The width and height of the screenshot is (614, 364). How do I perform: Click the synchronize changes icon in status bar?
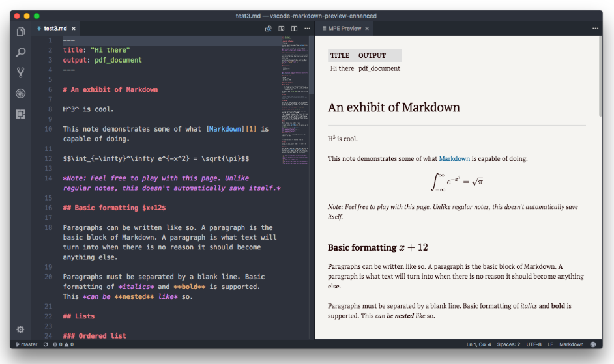[45, 344]
